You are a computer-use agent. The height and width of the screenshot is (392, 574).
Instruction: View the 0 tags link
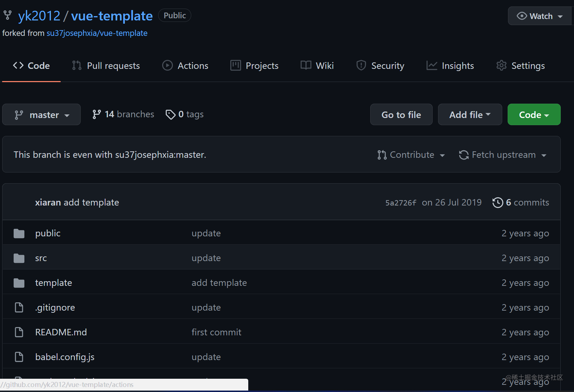(x=184, y=114)
